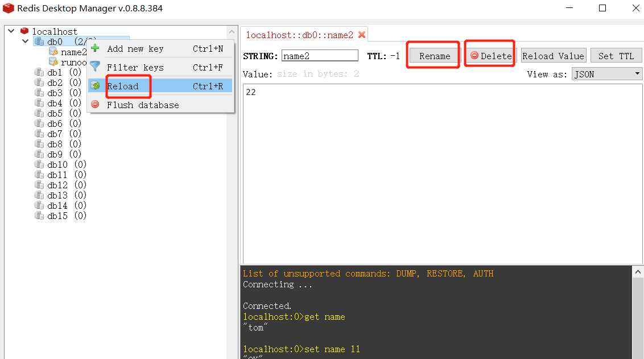Click the Rename button
Image resolution: width=644 pixels, height=359 pixels.
[435, 56]
